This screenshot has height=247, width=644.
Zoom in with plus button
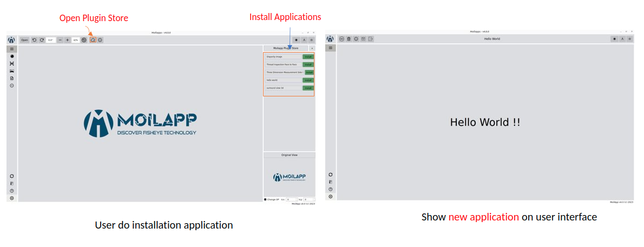[67, 40]
